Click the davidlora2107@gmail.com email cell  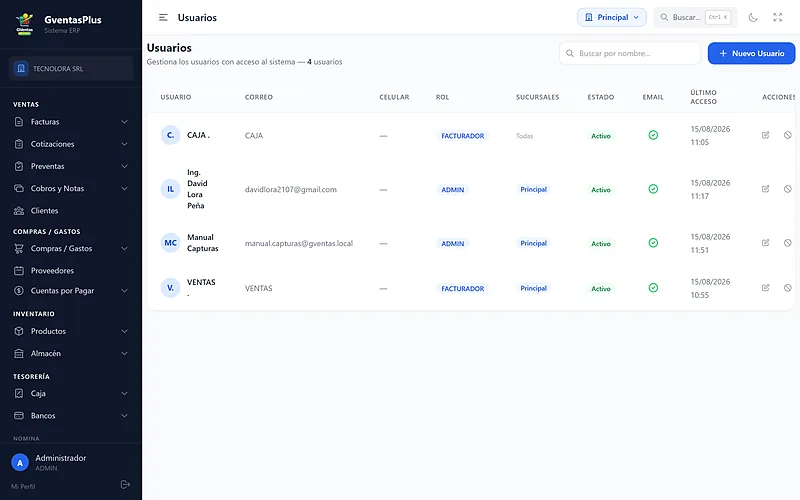point(291,189)
